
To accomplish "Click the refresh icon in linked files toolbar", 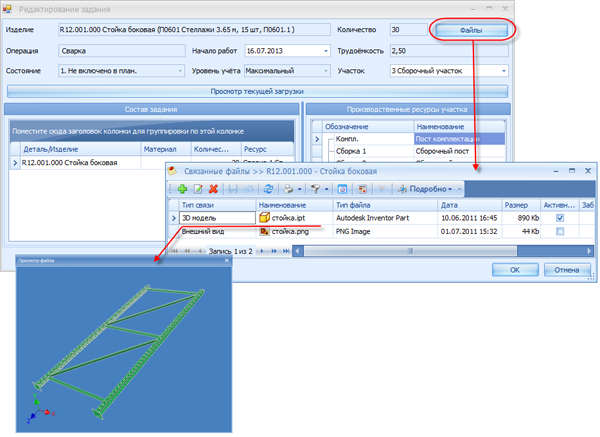I will tap(268, 188).
